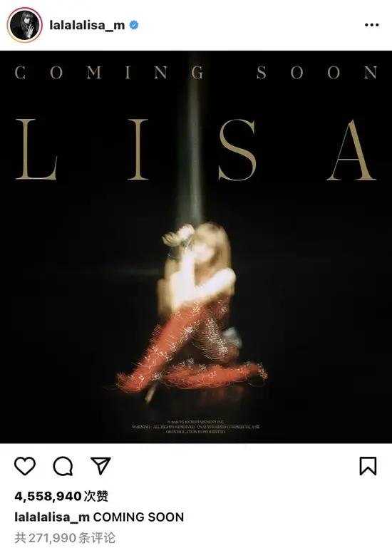Open comments via the speech bubble icon
Image resolution: width=392 pixels, height=548 pixels.
click(x=63, y=466)
